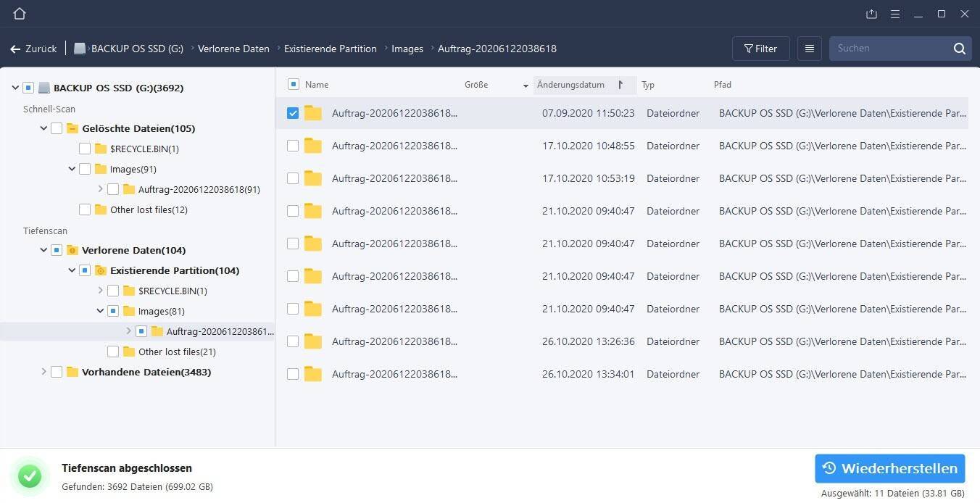Click the back arrow icon labeled Zurück

(x=15, y=49)
